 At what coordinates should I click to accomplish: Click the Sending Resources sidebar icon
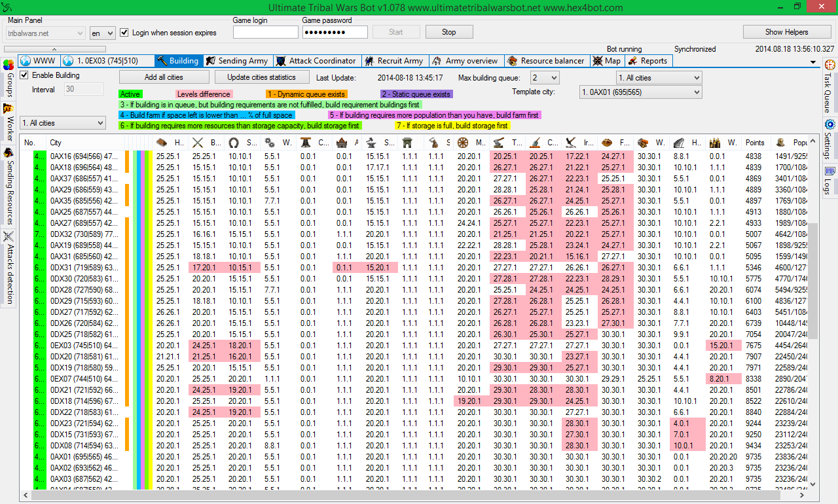point(9,153)
